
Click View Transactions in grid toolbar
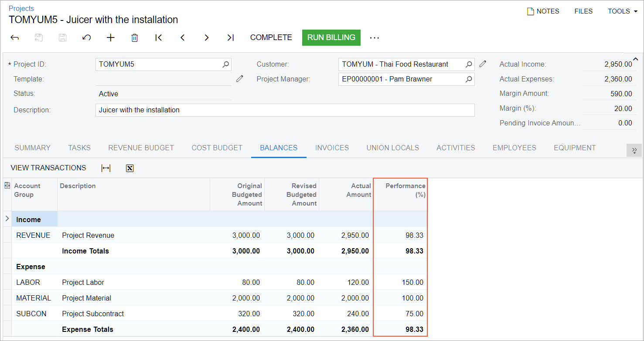tap(48, 168)
